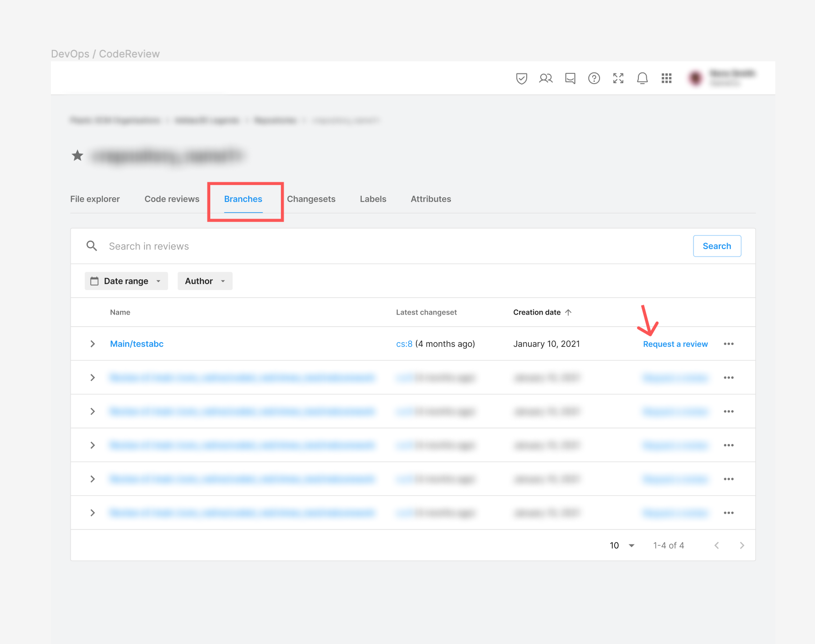This screenshot has width=815, height=644.
Task: Switch to the Code reviews tab
Action: (x=172, y=199)
